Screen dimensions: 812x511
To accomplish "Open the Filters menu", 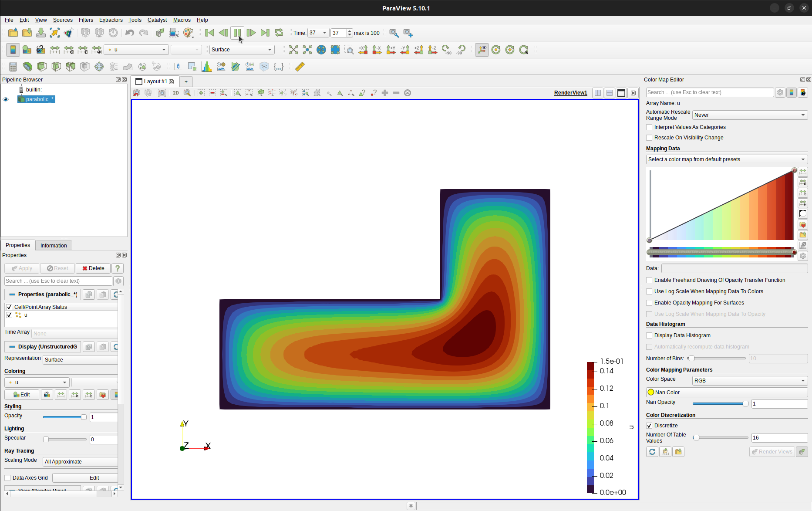I will [x=86, y=20].
